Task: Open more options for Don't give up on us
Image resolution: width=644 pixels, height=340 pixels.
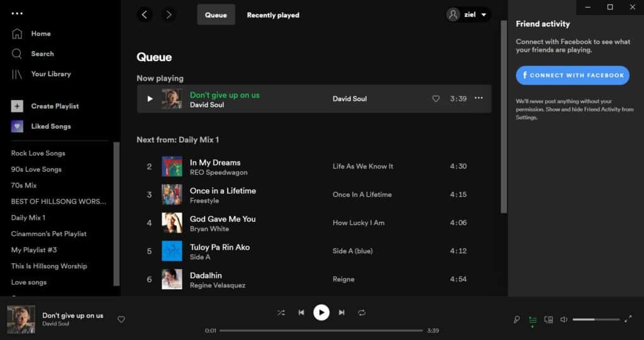Action: tap(479, 98)
